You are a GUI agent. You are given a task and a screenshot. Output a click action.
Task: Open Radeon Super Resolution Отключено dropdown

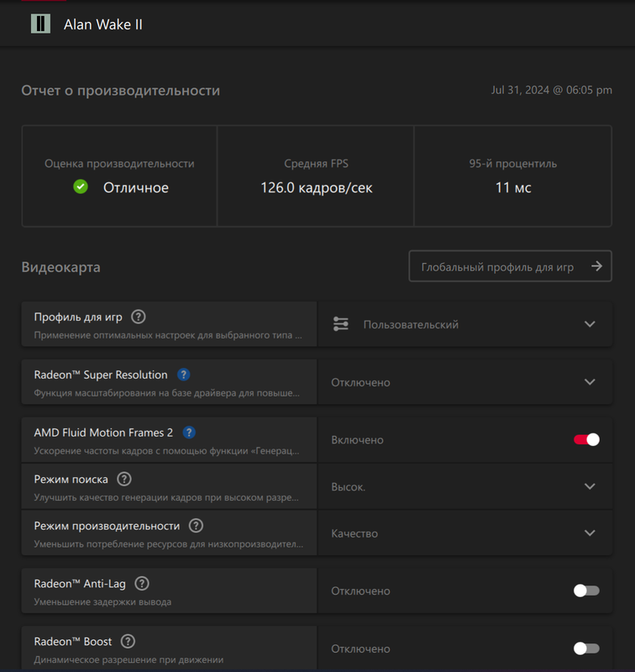click(464, 382)
